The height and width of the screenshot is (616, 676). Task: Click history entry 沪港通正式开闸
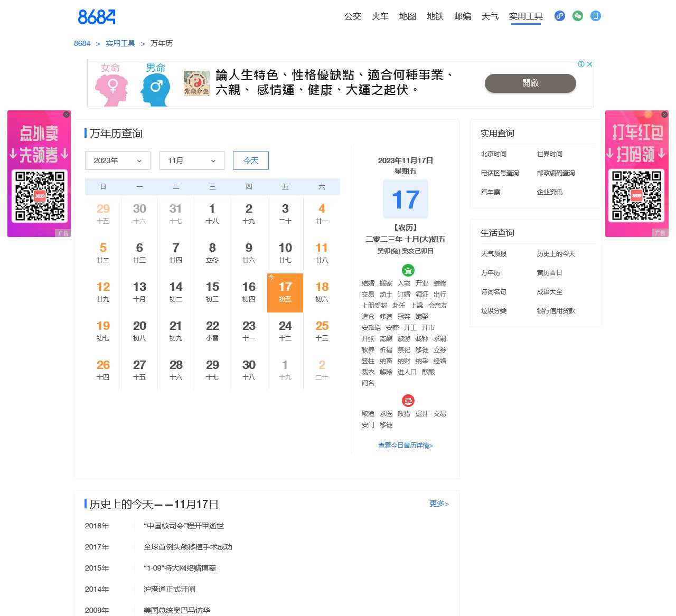coord(170,589)
